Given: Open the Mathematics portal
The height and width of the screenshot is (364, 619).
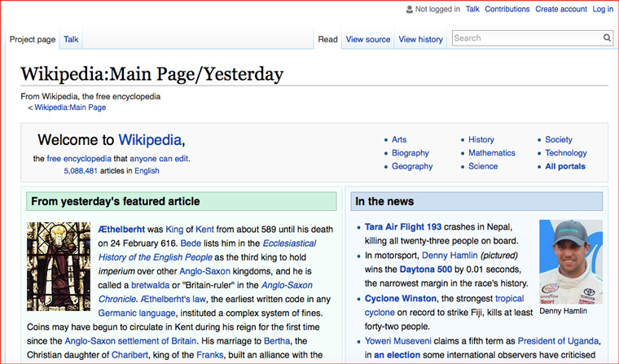Looking at the screenshot, I should coord(492,153).
